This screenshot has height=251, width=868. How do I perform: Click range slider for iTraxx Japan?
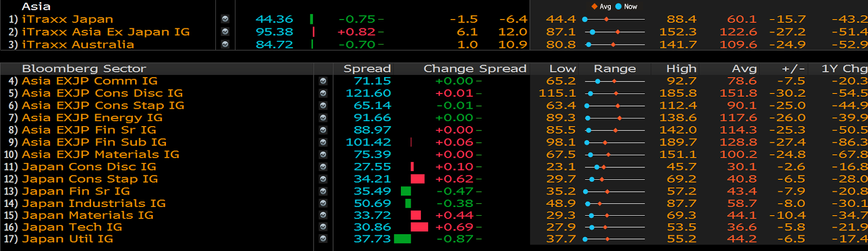point(615,19)
